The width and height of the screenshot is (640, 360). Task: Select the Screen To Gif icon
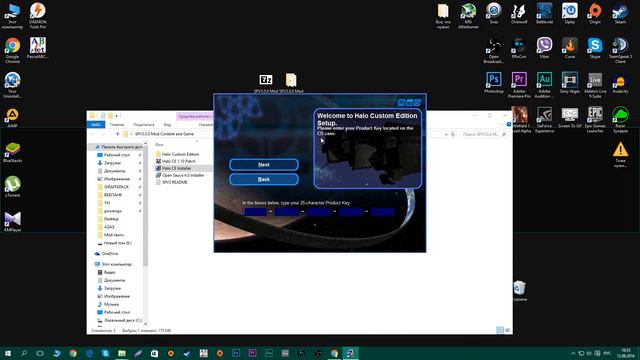(569, 118)
